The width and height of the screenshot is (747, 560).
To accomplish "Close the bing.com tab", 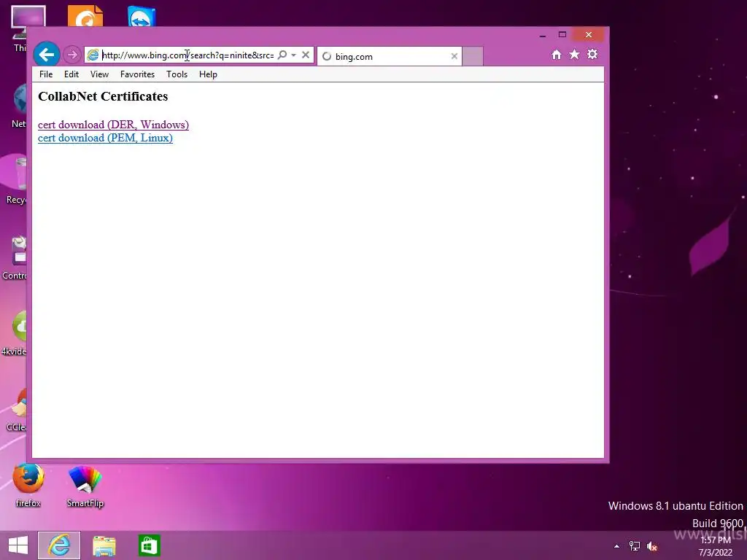I will [454, 56].
